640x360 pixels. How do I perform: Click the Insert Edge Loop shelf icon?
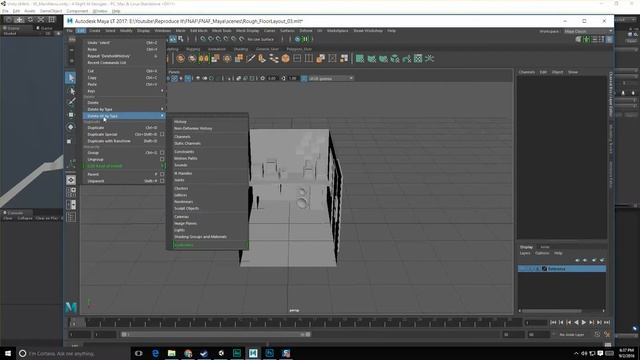pos(309,59)
